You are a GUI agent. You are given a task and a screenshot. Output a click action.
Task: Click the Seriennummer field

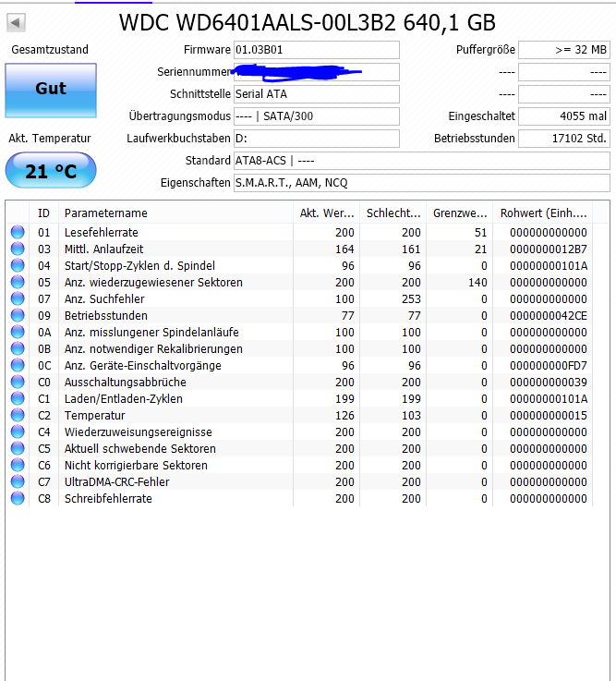(317, 72)
